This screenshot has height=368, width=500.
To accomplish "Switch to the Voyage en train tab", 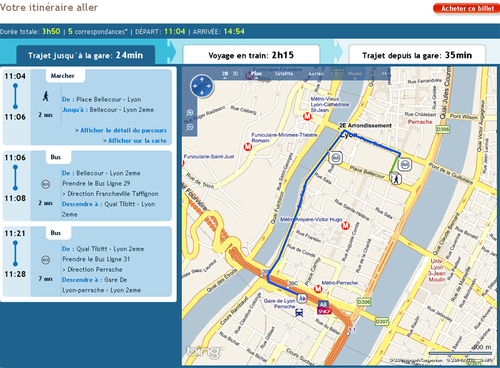I will click(251, 55).
